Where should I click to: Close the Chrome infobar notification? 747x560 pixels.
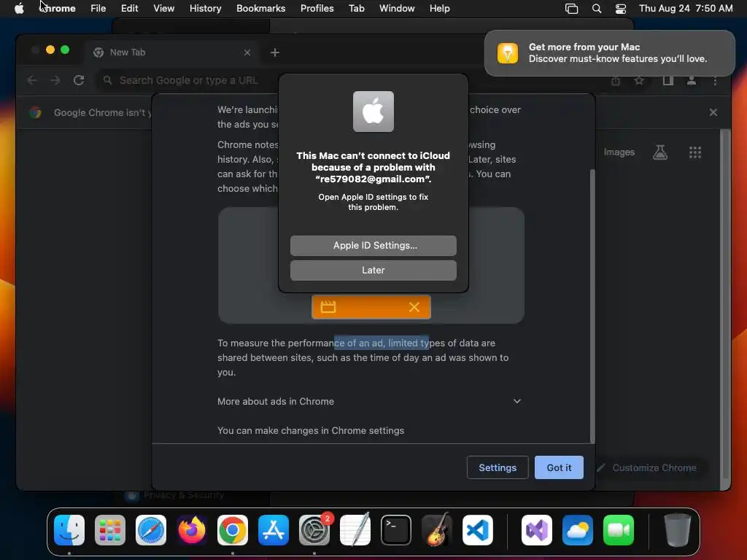point(713,112)
